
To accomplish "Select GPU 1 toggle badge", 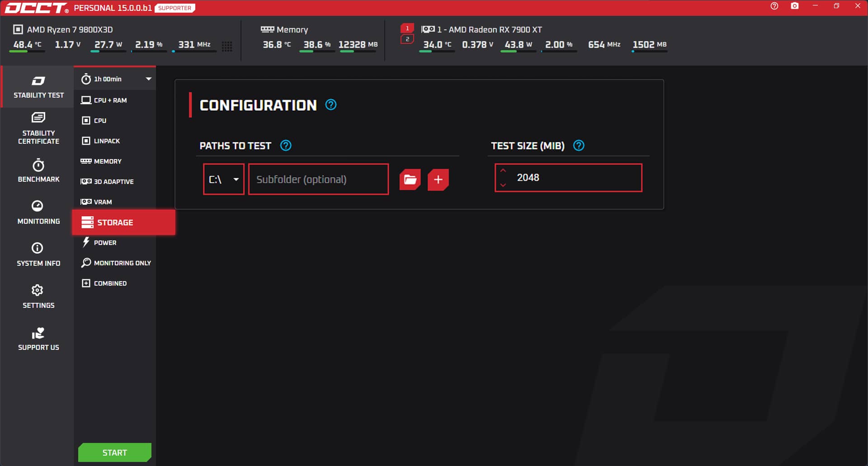I will pos(407,28).
